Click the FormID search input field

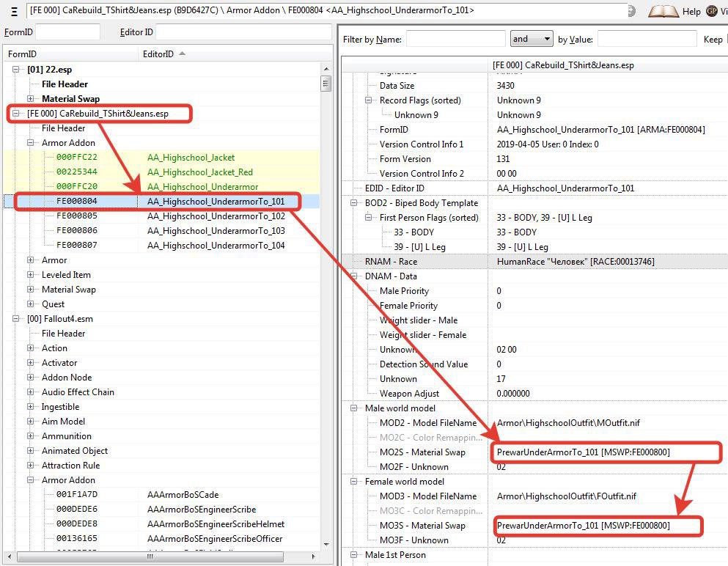tap(67, 32)
